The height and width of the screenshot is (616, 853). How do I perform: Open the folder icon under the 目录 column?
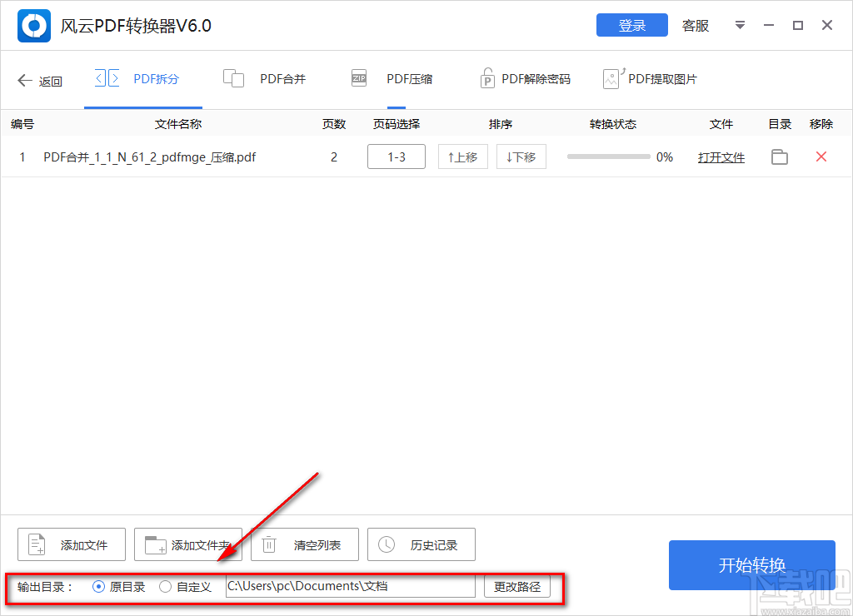point(779,156)
